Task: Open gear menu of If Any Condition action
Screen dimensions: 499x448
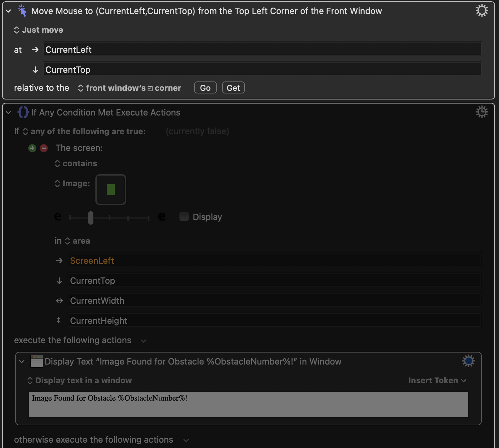Action: coord(482,112)
